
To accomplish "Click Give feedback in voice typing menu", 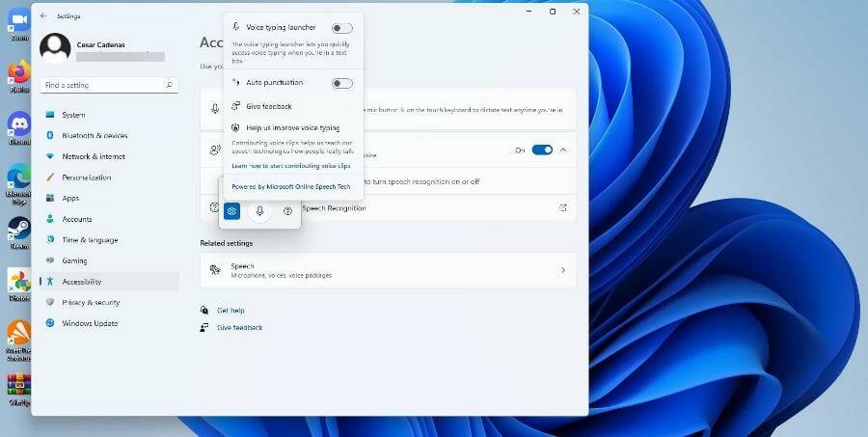I will [268, 106].
